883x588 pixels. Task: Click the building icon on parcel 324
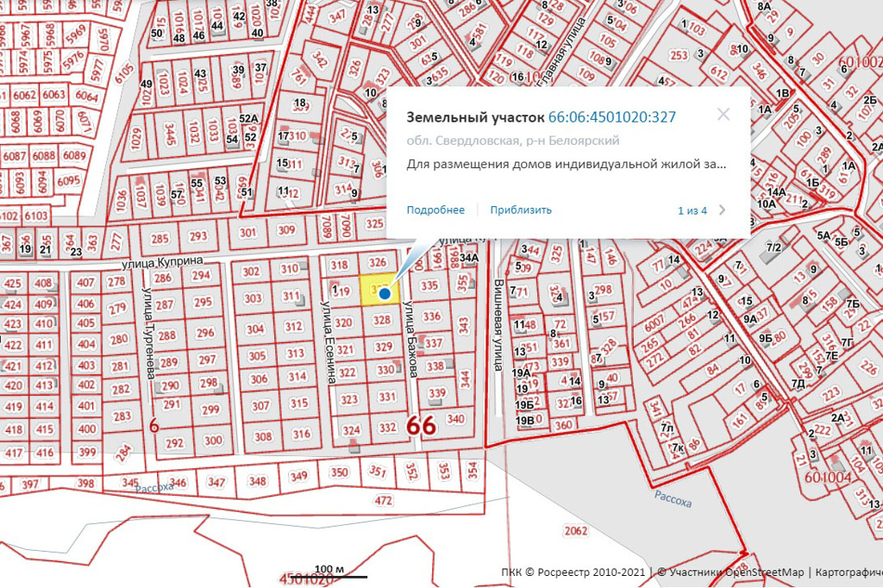click(x=353, y=447)
